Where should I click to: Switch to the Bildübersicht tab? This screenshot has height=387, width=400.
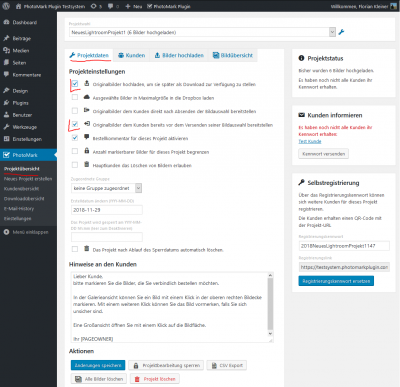click(233, 55)
